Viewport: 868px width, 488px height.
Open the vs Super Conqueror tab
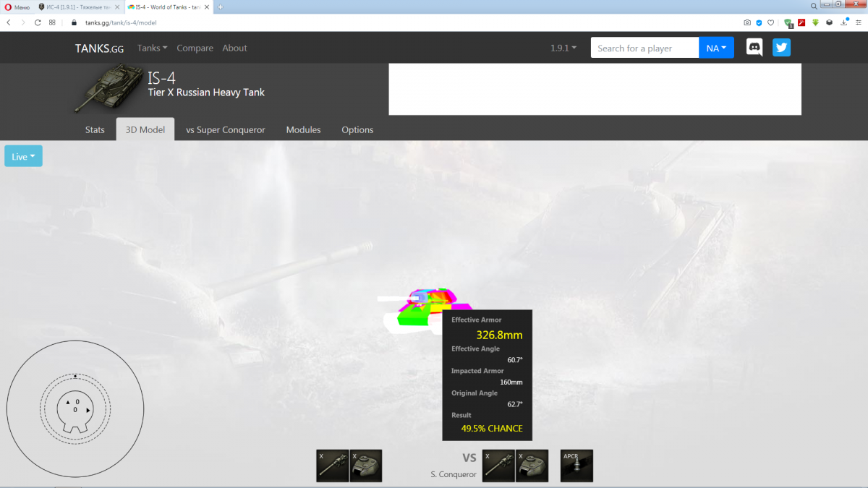(225, 130)
